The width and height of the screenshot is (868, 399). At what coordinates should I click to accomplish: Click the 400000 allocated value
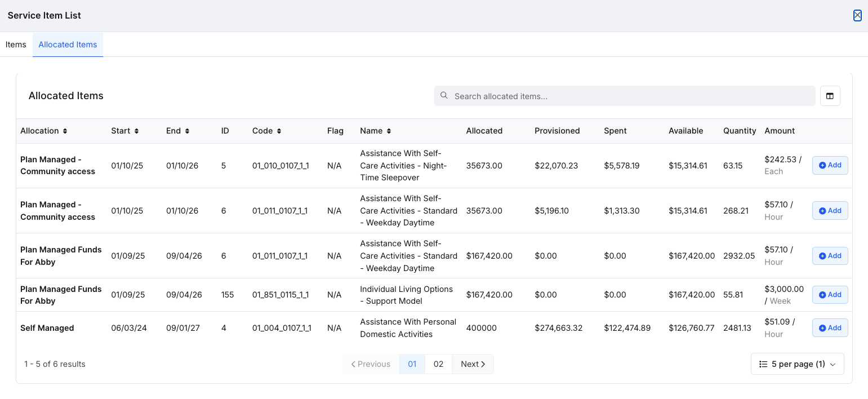[482, 328]
